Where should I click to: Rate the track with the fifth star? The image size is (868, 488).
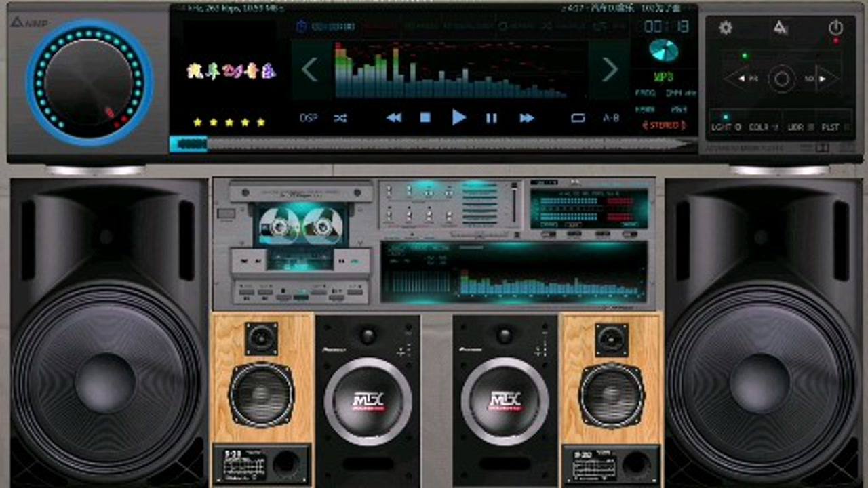pos(260,123)
